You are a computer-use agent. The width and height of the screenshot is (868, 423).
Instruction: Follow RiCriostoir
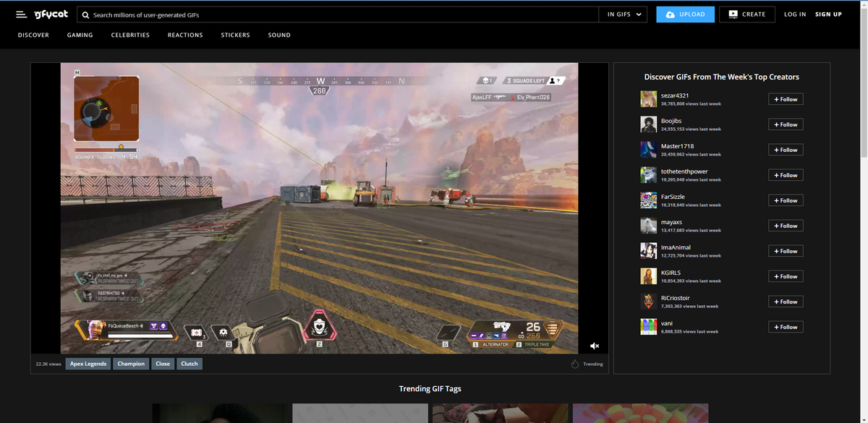click(786, 302)
